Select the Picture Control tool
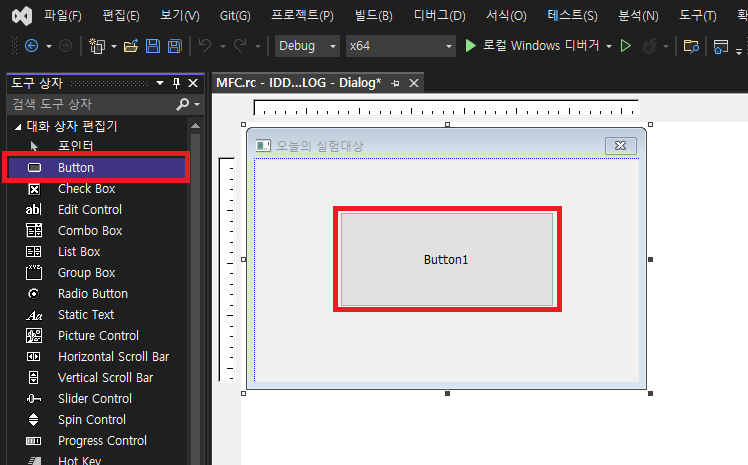Viewport: 748px width, 465px height. 98,336
